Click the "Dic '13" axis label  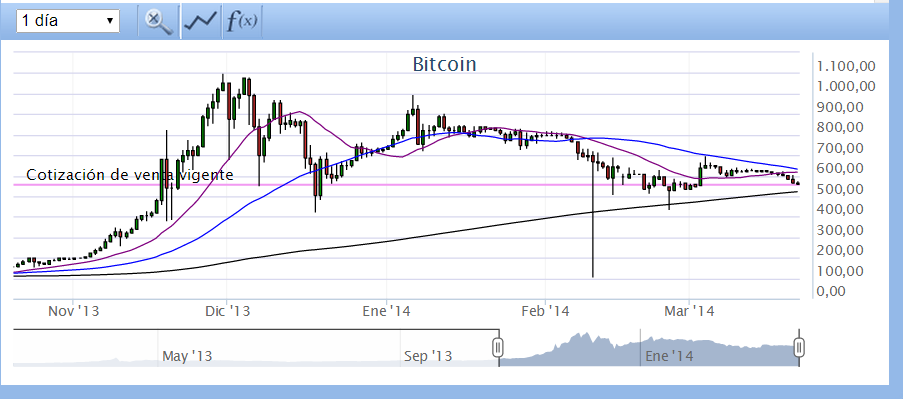pos(227,311)
